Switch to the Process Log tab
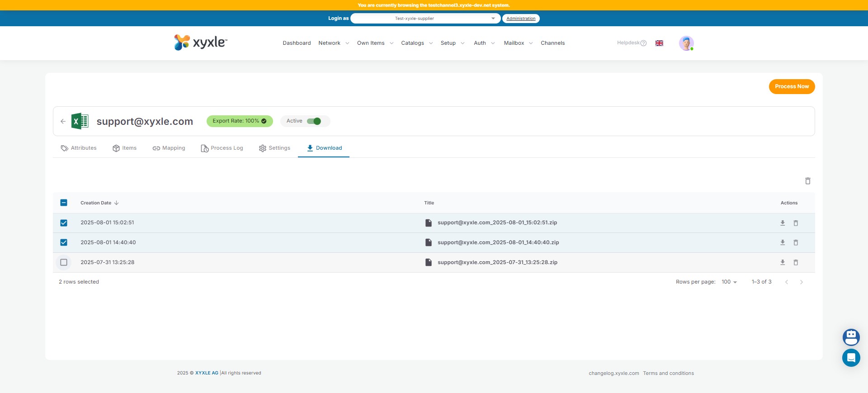 pyautogui.click(x=222, y=148)
